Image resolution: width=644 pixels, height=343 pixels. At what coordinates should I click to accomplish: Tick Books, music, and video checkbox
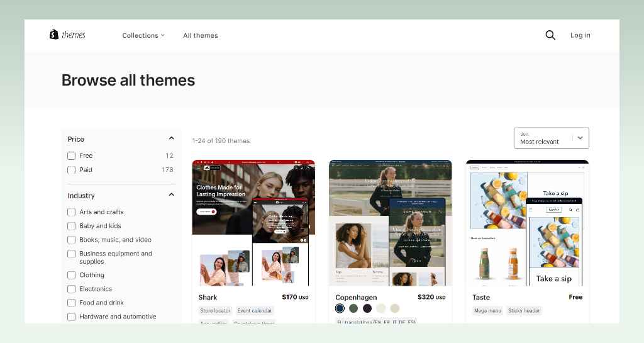[x=72, y=240]
